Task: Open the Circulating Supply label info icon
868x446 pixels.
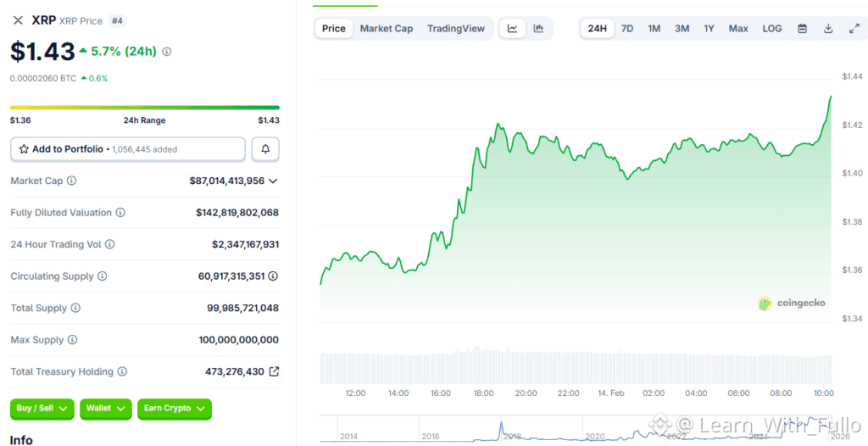Action: pos(103,276)
